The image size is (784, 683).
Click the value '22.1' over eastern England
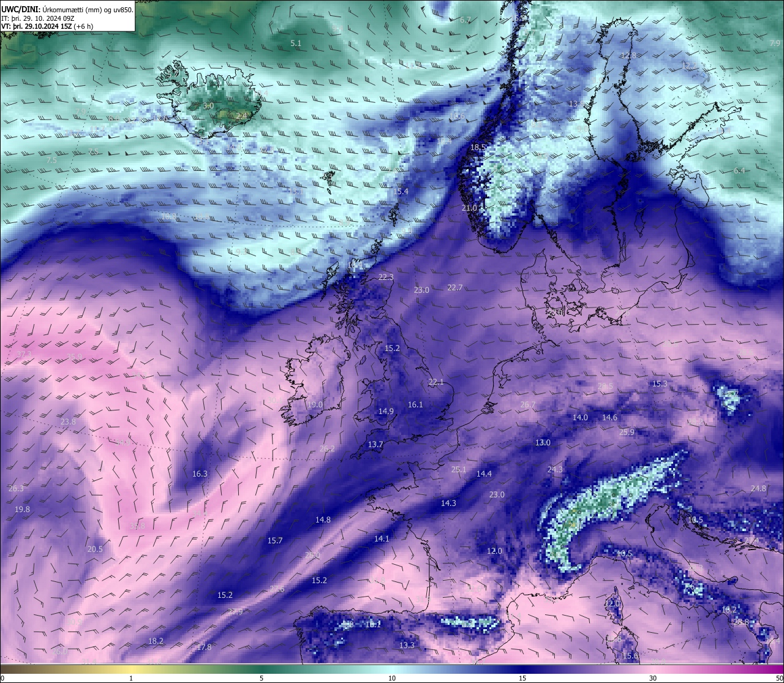(436, 382)
